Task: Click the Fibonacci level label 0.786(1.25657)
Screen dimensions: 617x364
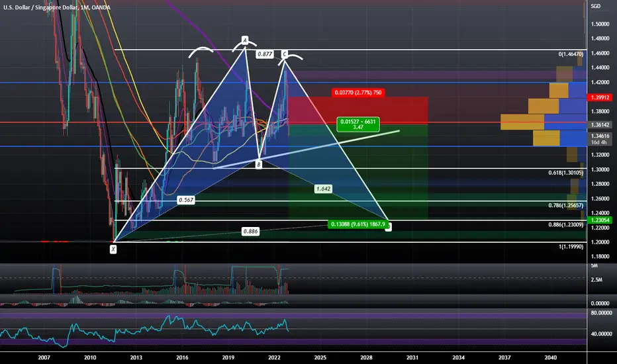Action: 566,205
